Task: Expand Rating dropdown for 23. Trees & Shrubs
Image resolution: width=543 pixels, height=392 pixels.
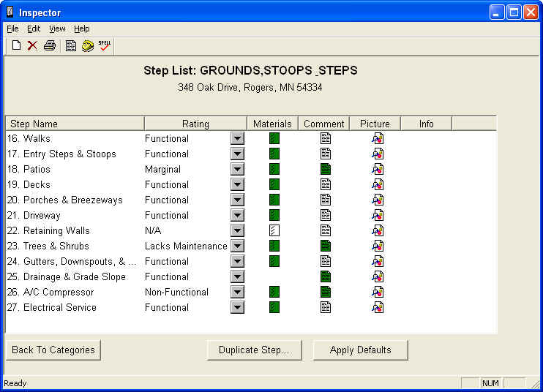Action: (x=237, y=246)
